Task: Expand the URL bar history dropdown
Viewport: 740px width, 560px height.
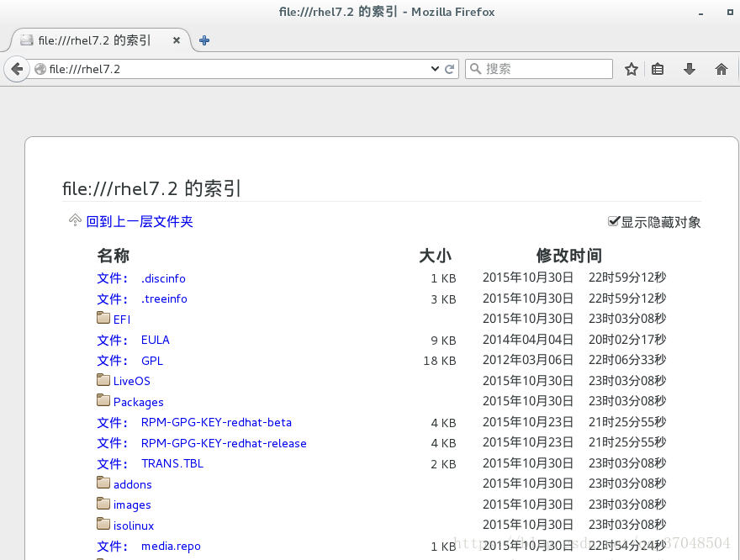Action: coord(435,69)
